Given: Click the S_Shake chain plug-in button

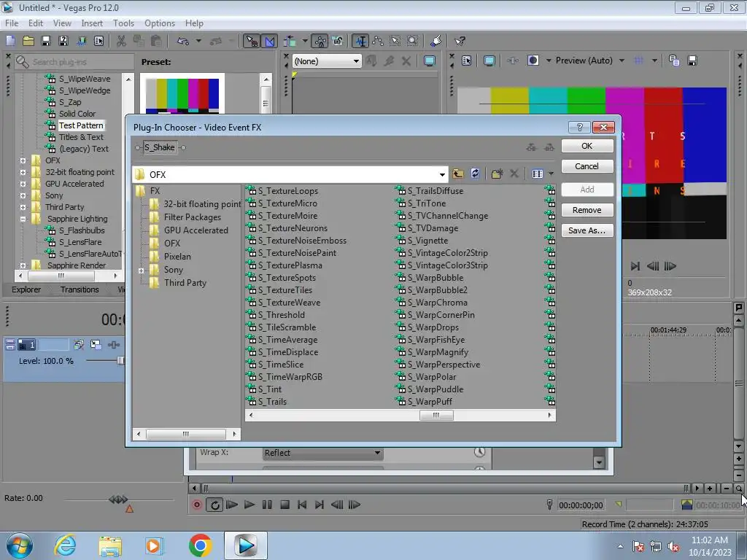Looking at the screenshot, I should (x=160, y=147).
